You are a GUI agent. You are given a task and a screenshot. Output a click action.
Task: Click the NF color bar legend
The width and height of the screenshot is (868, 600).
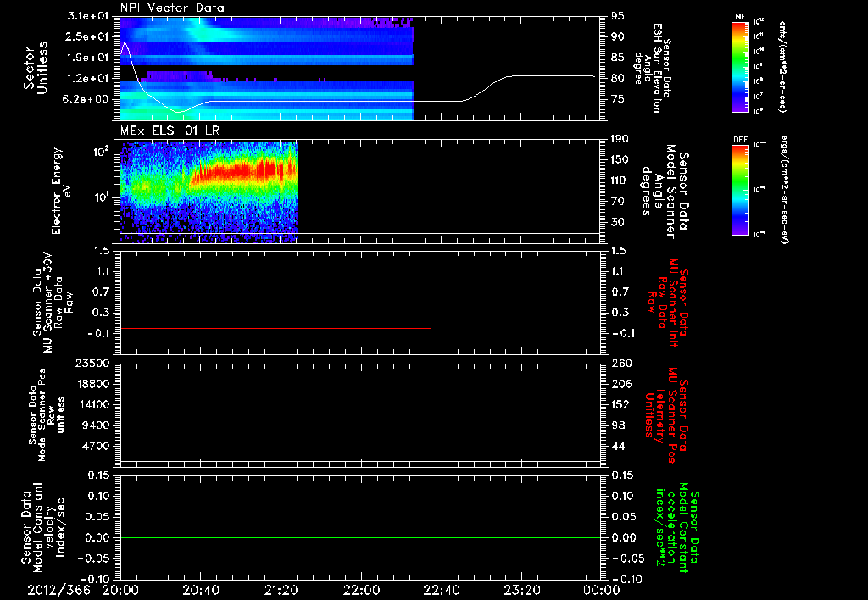[740, 66]
